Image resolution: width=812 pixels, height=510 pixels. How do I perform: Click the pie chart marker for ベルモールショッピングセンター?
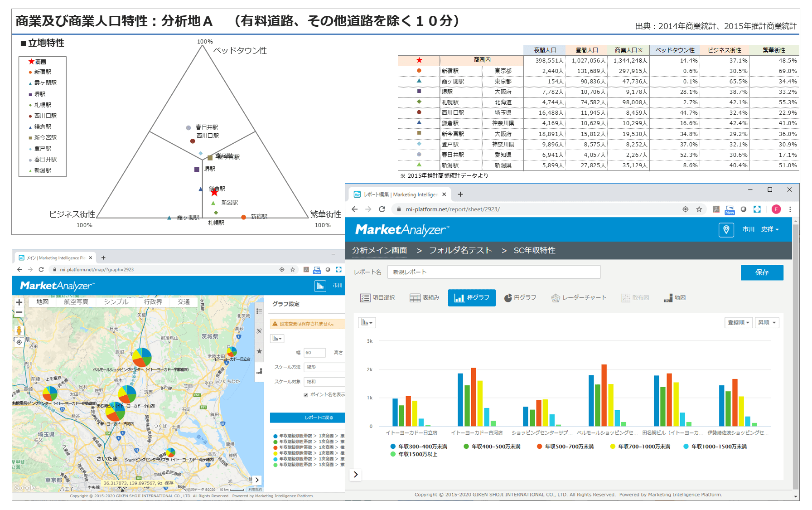(142, 357)
